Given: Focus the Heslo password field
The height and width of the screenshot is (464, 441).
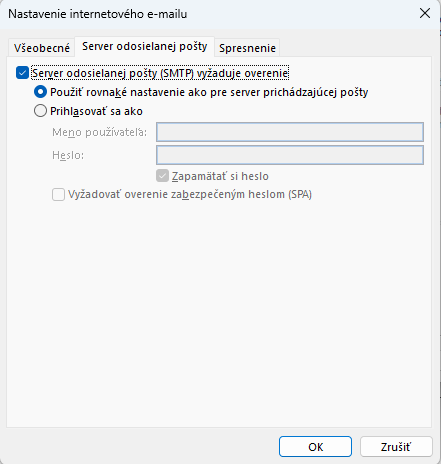Looking at the screenshot, I should coord(290,155).
